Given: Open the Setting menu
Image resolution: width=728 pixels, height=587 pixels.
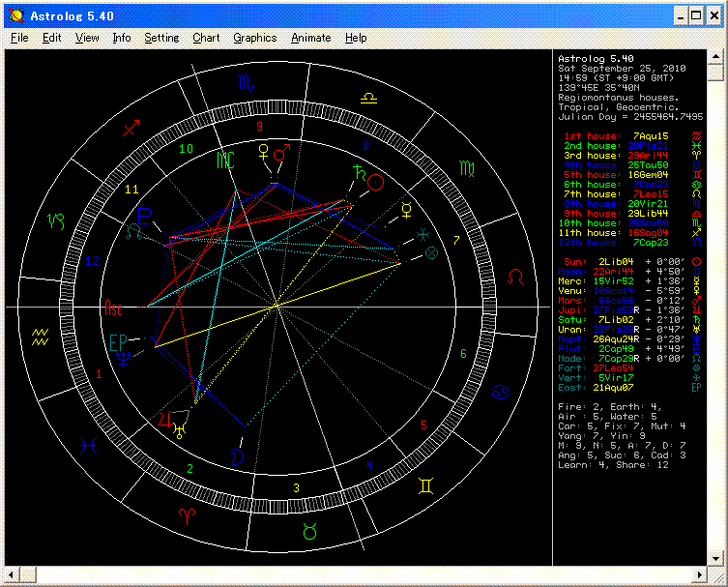Looking at the screenshot, I should pyautogui.click(x=161, y=38).
